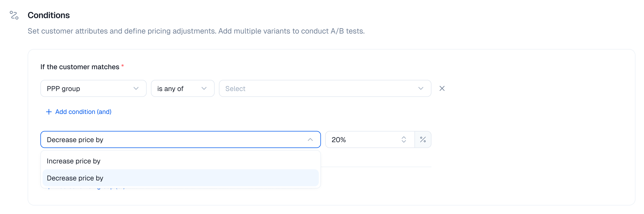Click the Add condition (and) link
Viewport: 644px width, 214px height.
(83, 112)
